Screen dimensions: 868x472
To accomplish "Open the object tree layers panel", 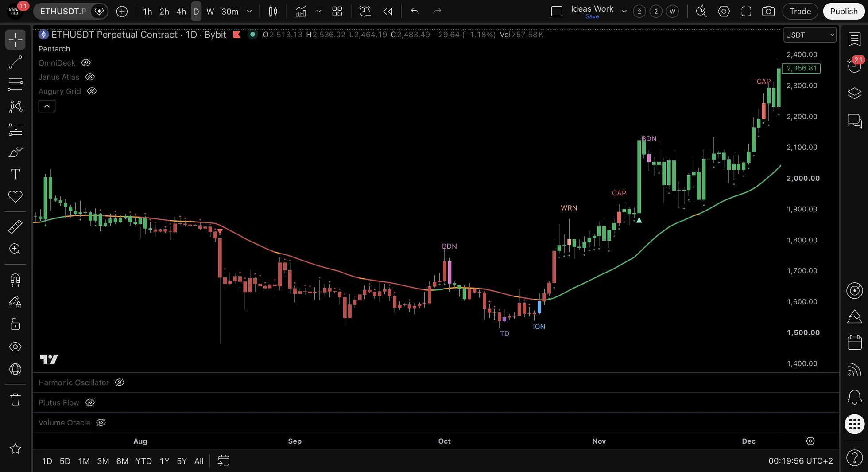I will click(854, 93).
